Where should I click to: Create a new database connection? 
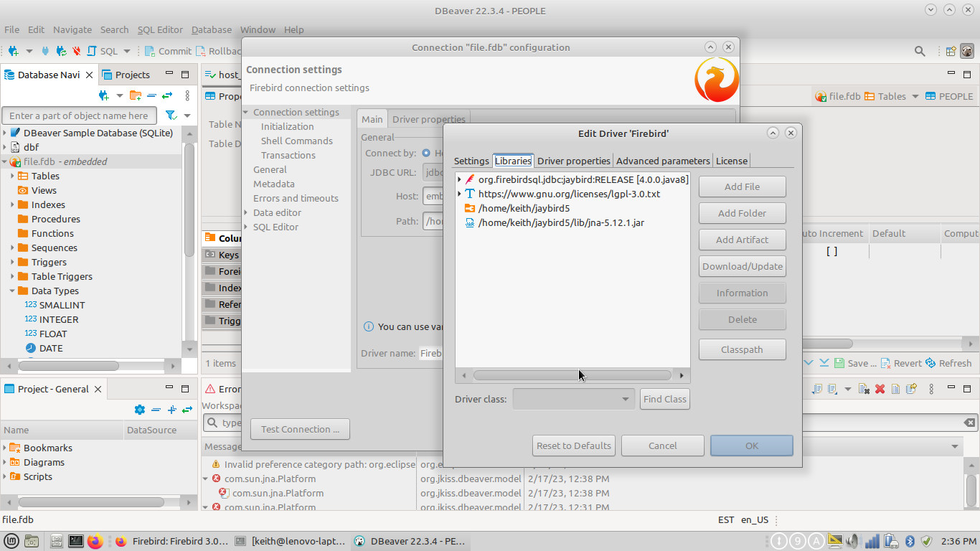point(11,52)
